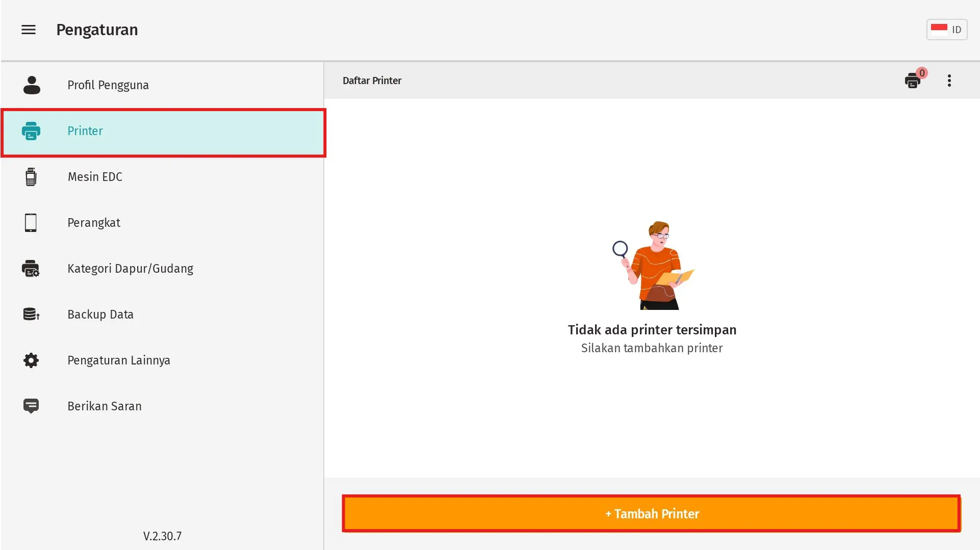Click the Pengaturan Lainnya gear icon
Viewport: 980px width, 550px height.
tap(31, 360)
